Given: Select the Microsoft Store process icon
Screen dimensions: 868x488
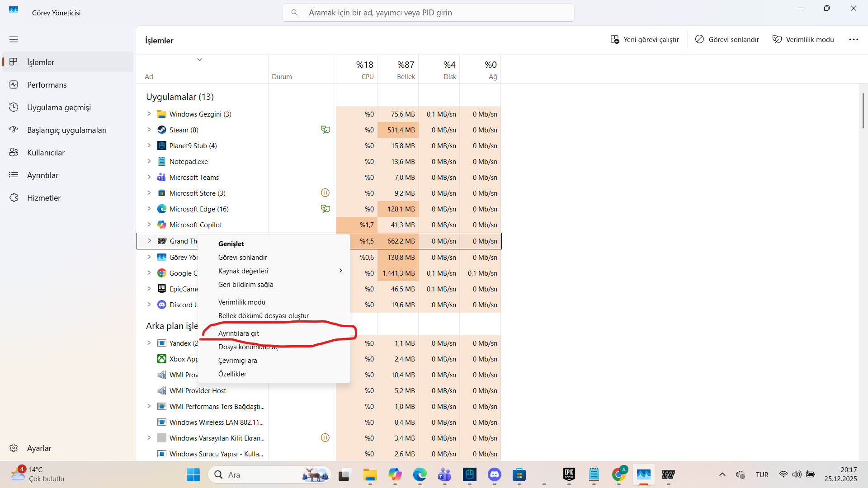Looking at the screenshot, I should coord(161,193).
